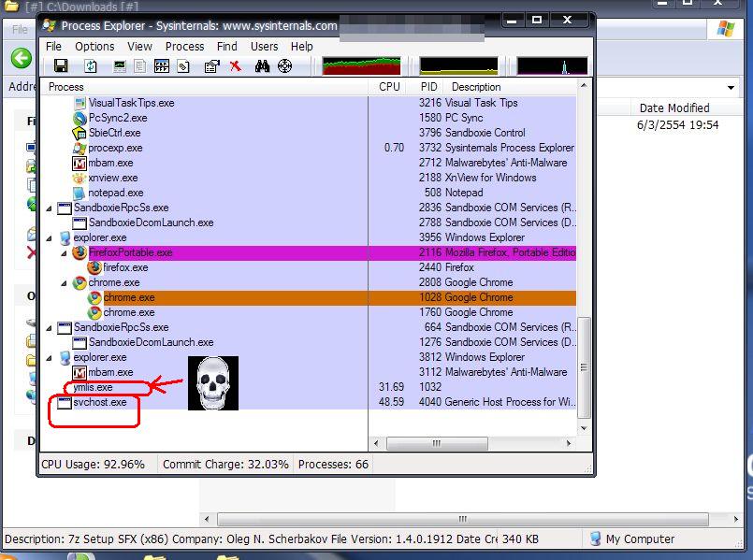Select the chrome.exe icon with PID 1028

tap(94, 297)
